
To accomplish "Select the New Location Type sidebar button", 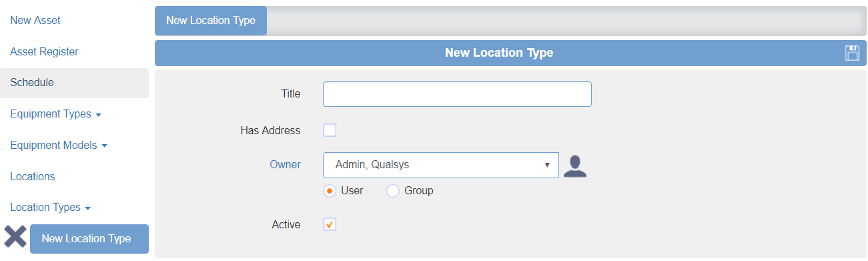I will (89, 239).
